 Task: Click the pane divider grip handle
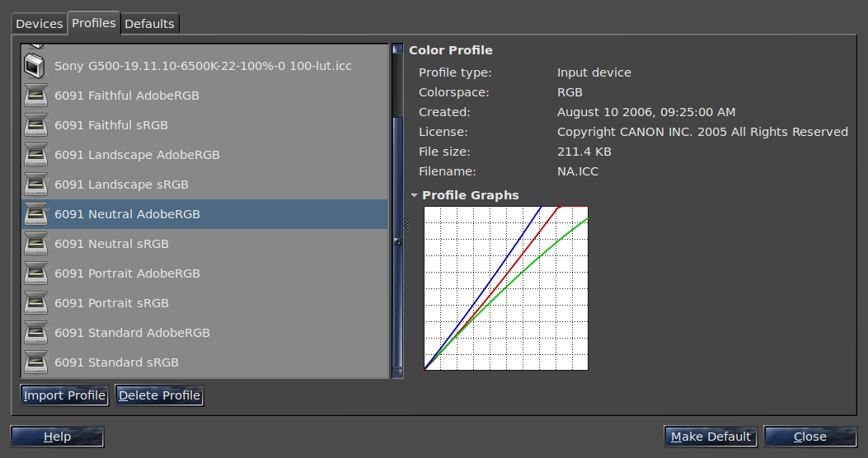pyautogui.click(x=406, y=225)
